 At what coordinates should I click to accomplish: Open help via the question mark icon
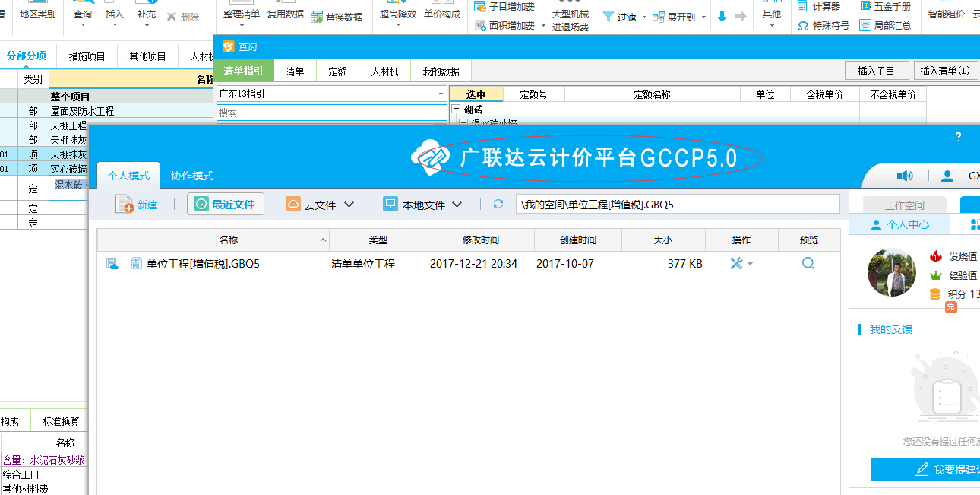(959, 137)
